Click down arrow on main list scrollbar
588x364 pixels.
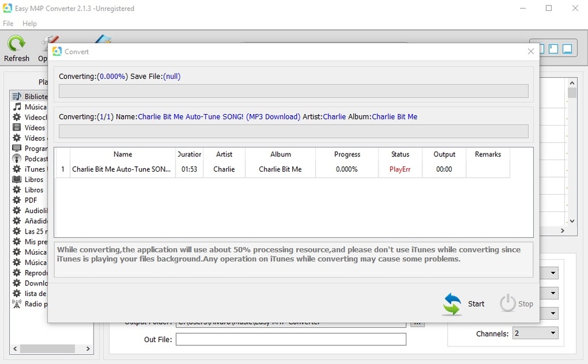pyautogui.click(x=572, y=221)
